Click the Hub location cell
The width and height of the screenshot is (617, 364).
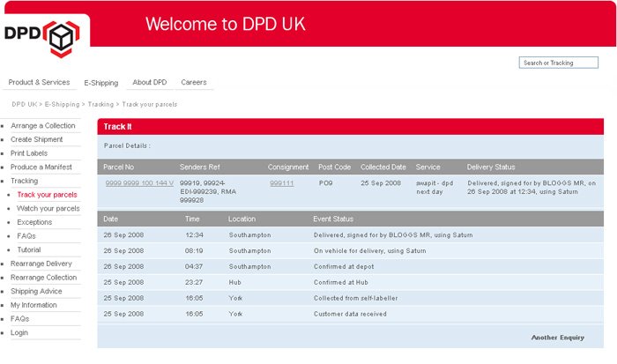click(235, 282)
